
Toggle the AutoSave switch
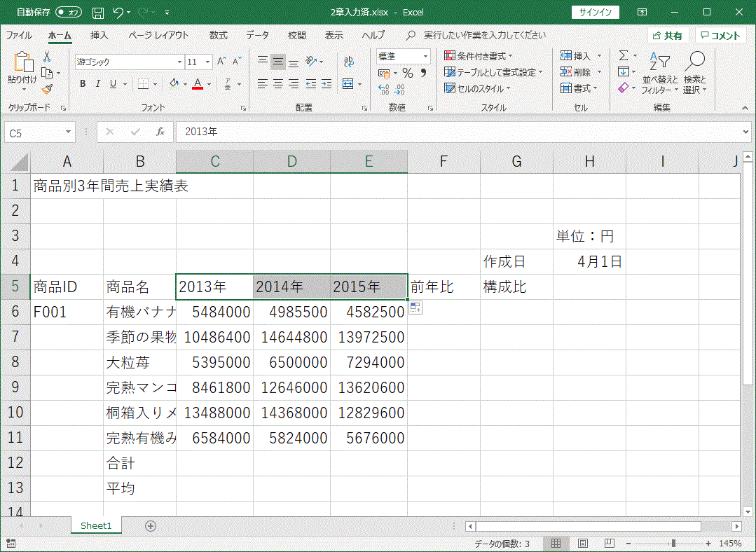[x=69, y=13]
